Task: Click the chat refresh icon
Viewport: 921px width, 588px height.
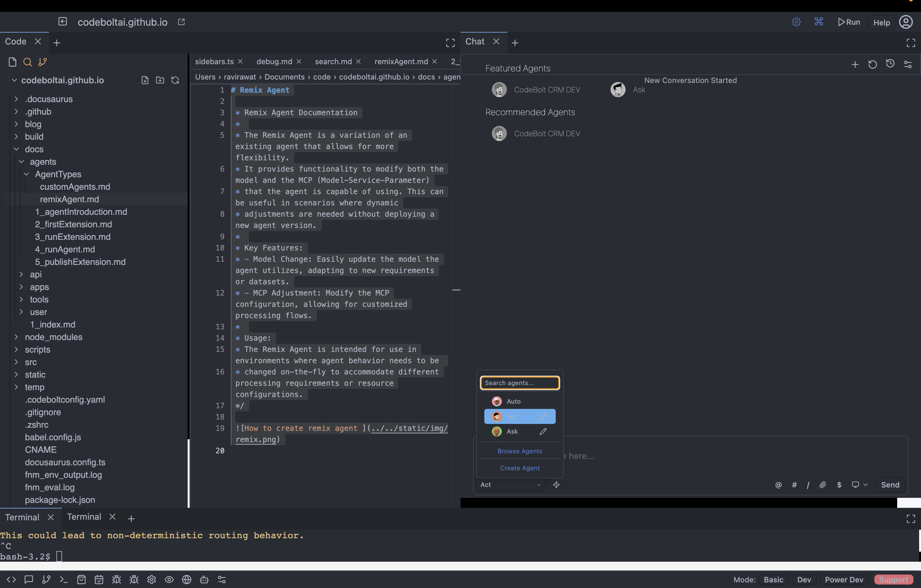Action: click(x=872, y=64)
